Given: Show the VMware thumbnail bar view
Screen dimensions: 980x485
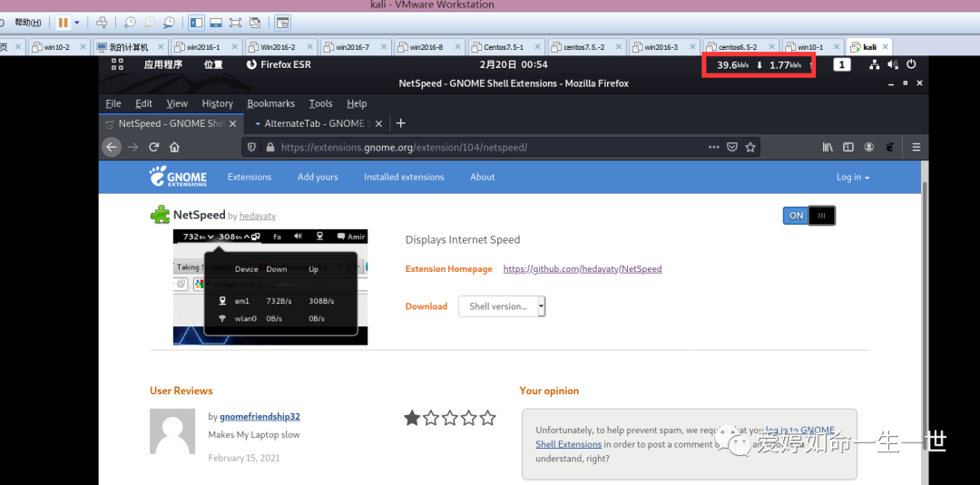Looking at the screenshot, I should click(x=216, y=23).
